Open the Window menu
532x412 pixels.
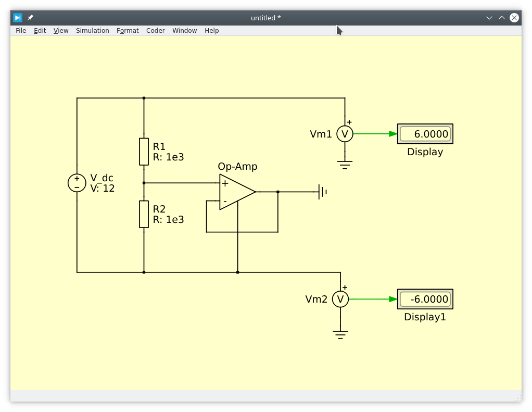[x=185, y=31]
